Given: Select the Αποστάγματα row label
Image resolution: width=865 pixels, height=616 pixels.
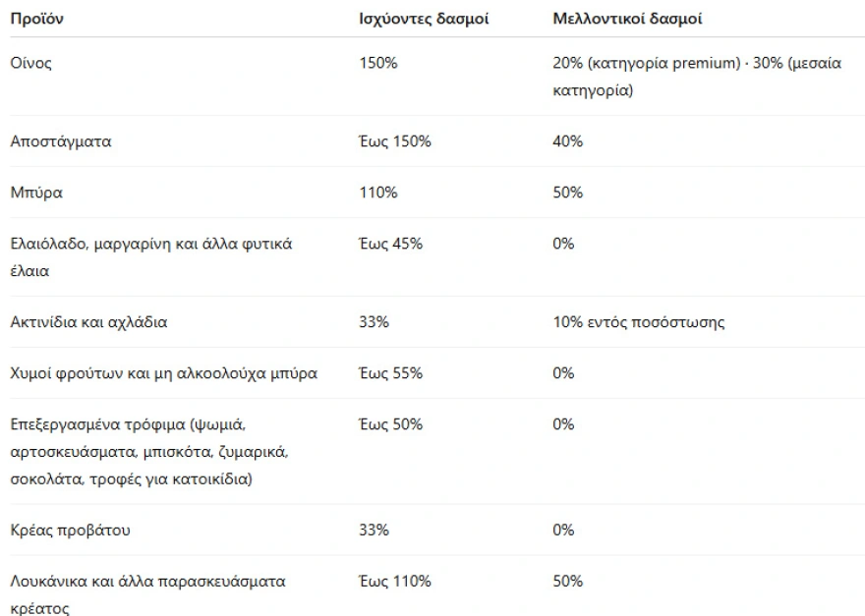Looking at the screenshot, I should pos(61,141).
